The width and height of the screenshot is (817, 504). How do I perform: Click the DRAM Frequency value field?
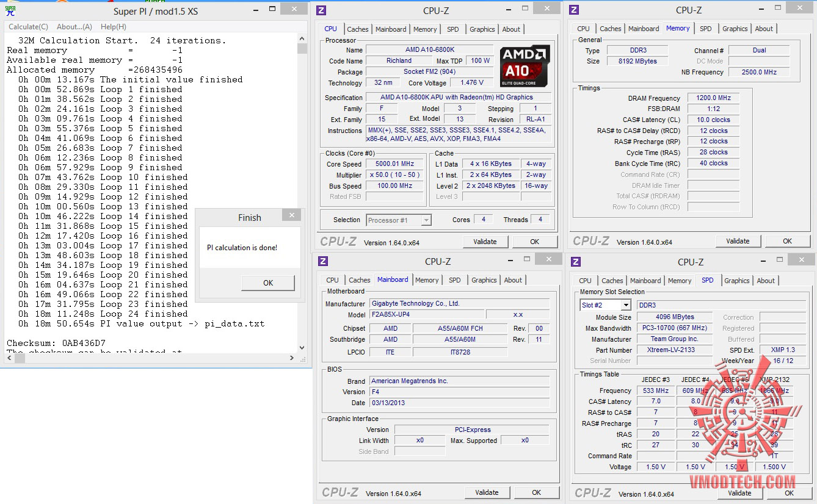713,98
